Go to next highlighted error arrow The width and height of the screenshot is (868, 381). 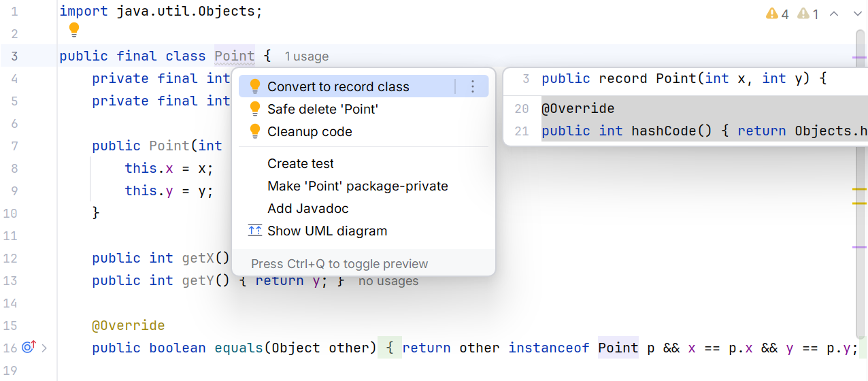click(856, 14)
